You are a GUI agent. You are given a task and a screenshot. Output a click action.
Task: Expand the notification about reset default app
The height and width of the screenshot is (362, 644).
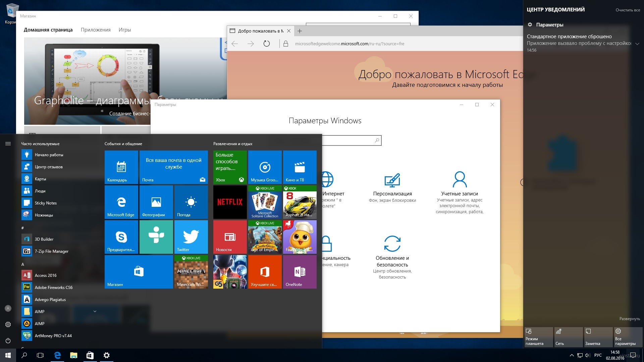click(x=637, y=44)
